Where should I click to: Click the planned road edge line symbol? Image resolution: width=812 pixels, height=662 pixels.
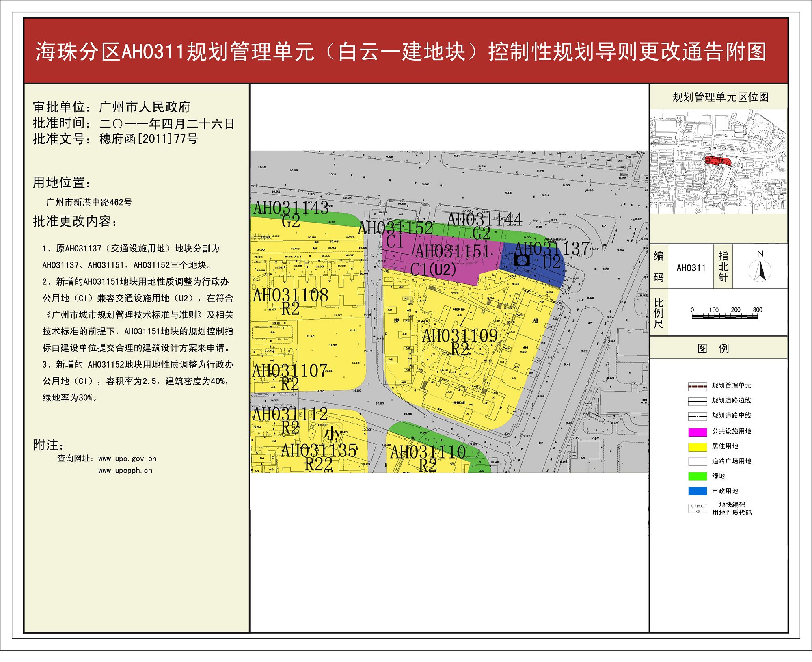pyautogui.click(x=698, y=401)
